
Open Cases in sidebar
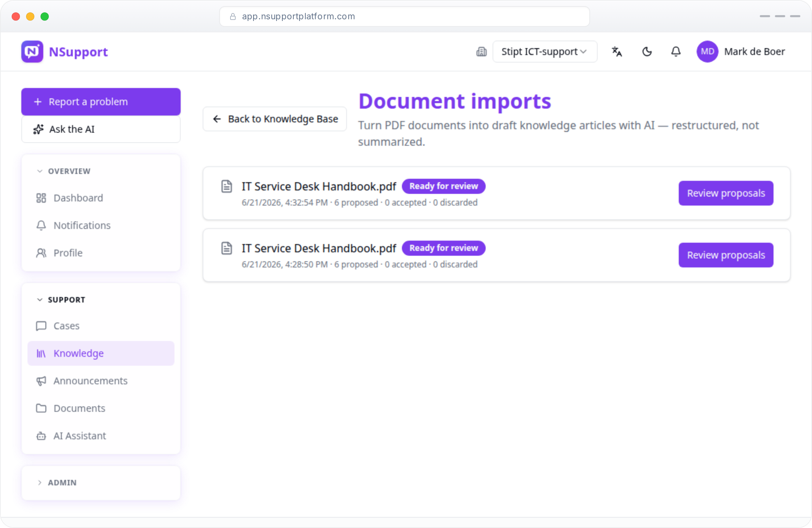click(101, 326)
